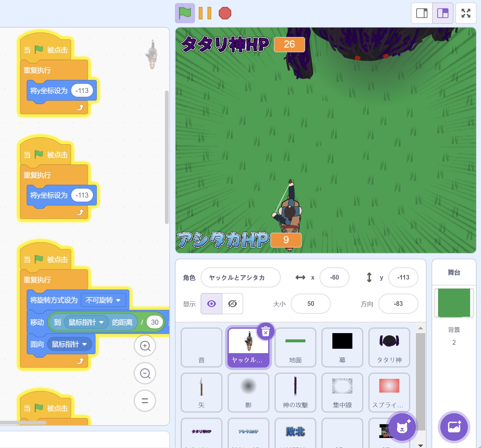Open 鼠标指针 dropdown in the distance block

tap(86, 322)
